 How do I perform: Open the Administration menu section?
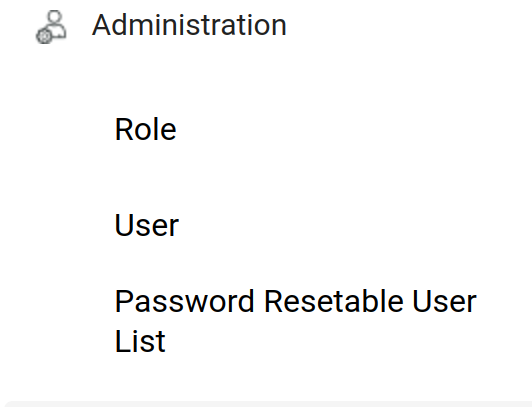click(x=189, y=25)
